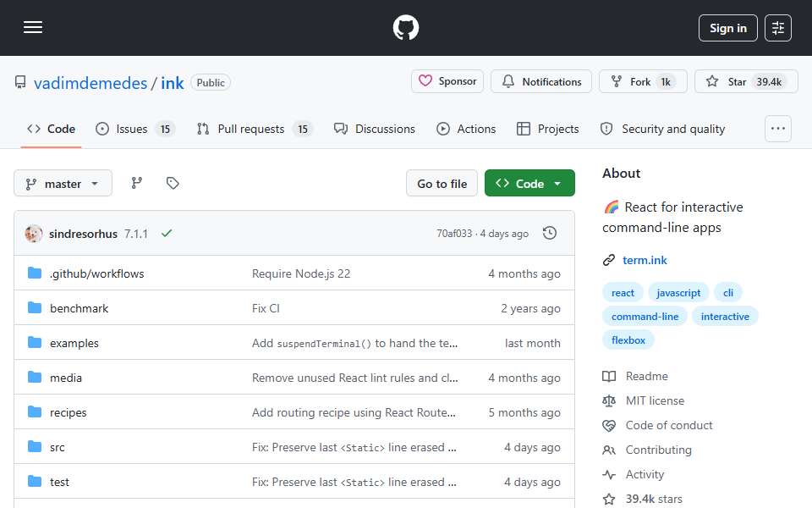Open 'Add routing recipe' commit message

click(354, 412)
